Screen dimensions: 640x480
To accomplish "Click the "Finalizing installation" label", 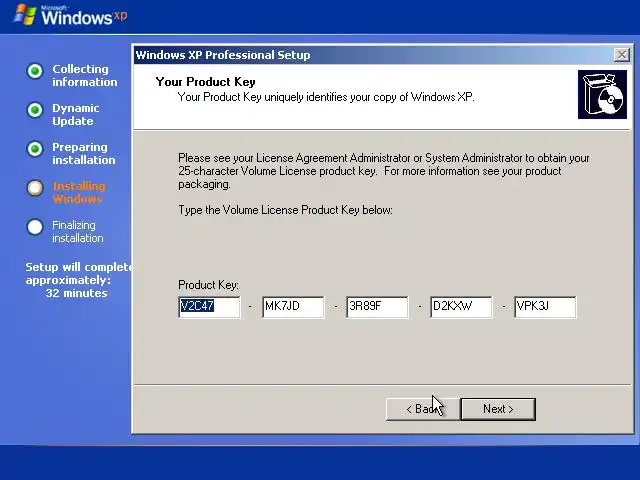I will point(78,231).
